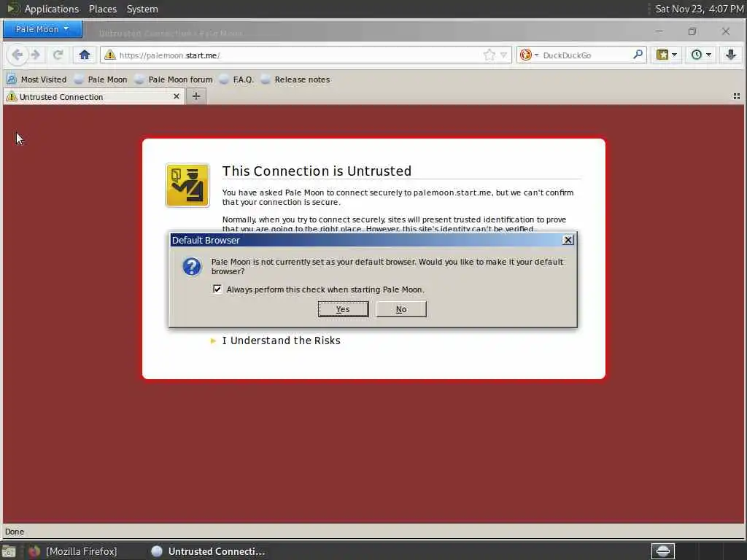Viewport: 747px width, 560px height.
Task: Open the Applications menu
Action: pyautogui.click(x=52, y=9)
